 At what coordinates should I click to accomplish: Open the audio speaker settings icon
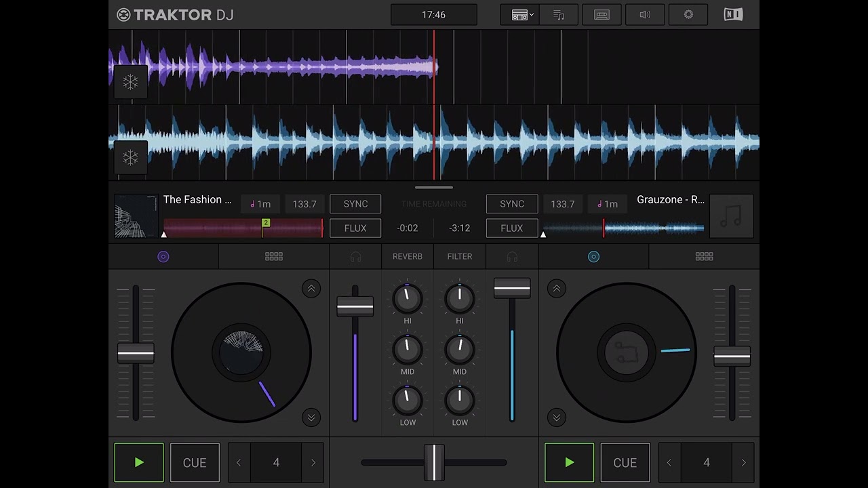645,15
